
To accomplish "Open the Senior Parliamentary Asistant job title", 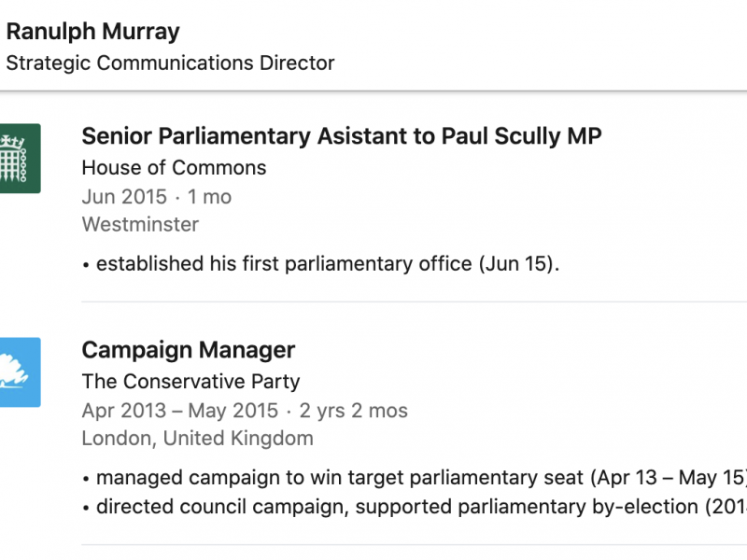I will coord(243,136).
